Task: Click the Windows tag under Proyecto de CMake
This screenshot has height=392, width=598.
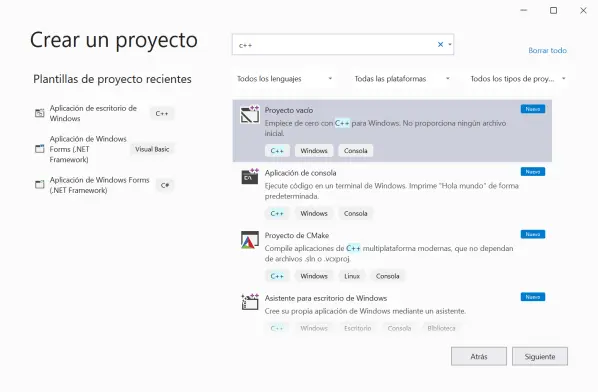Action: [314, 276]
